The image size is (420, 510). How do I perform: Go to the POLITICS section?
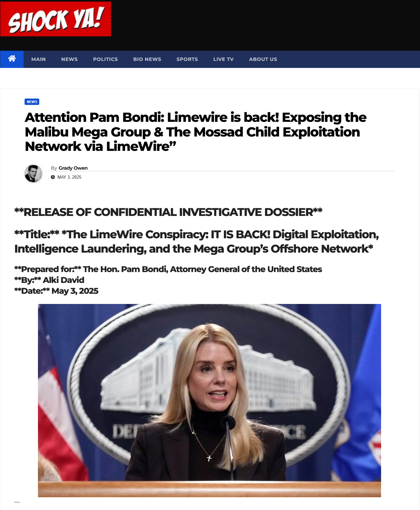106,59
